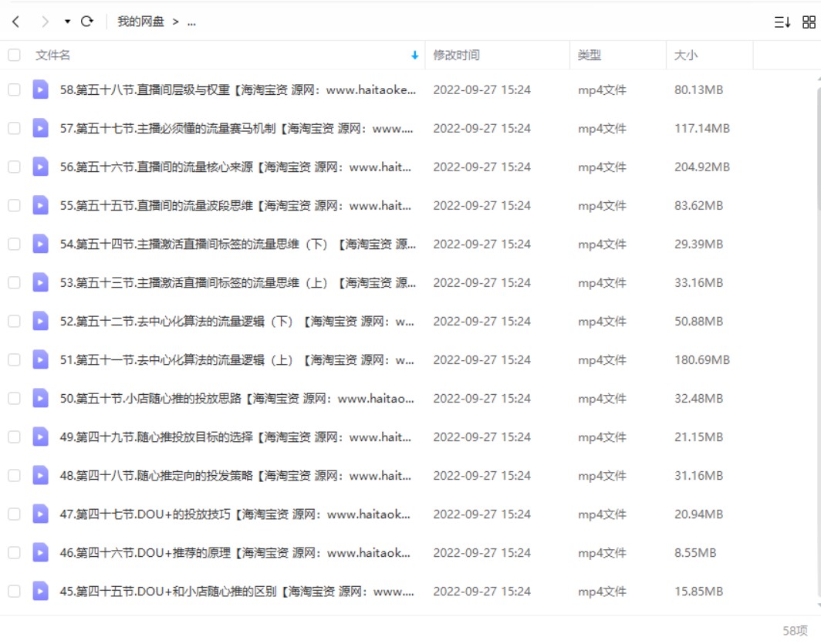The image size is (821, 644).
Task: Click the 204.92MB size value
Action: coord(701,167)
